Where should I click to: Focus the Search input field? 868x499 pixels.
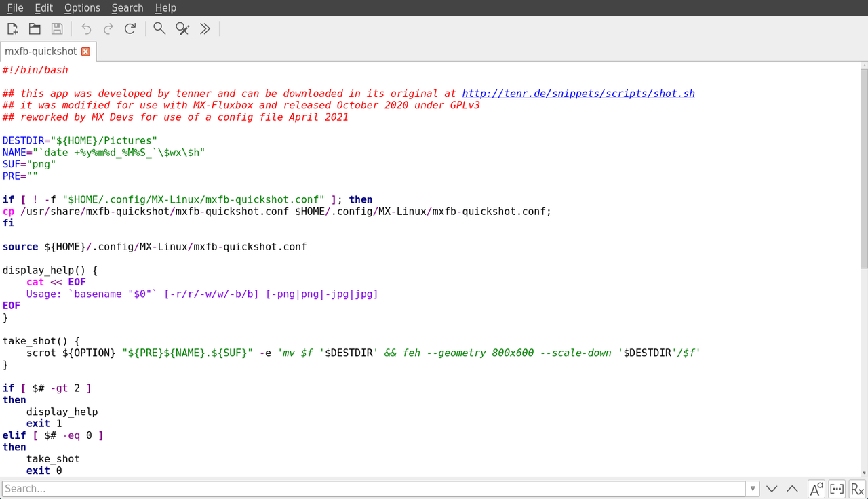(x=374, y=488)
